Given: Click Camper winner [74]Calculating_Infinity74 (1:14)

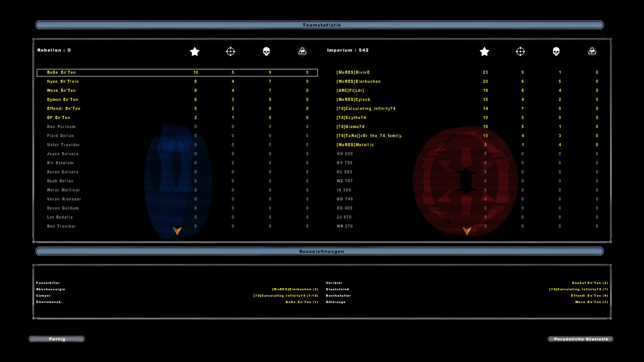Looking at the screenshot, I should click(286, 296).
